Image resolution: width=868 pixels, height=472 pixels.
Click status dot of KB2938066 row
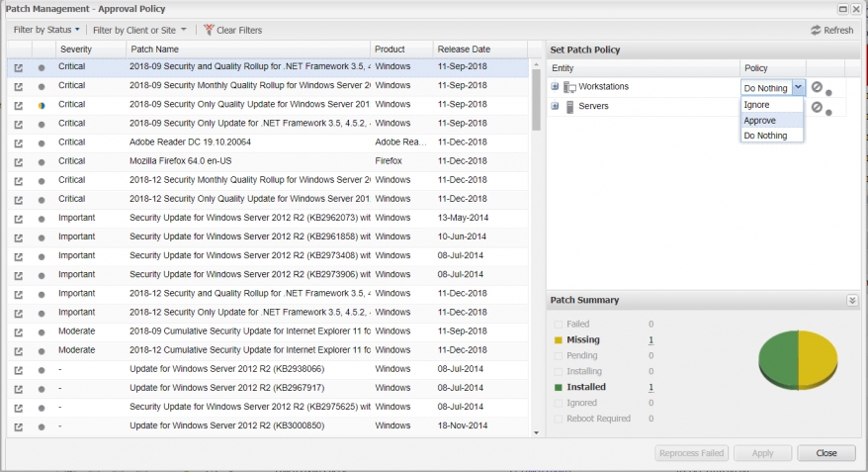42,370
